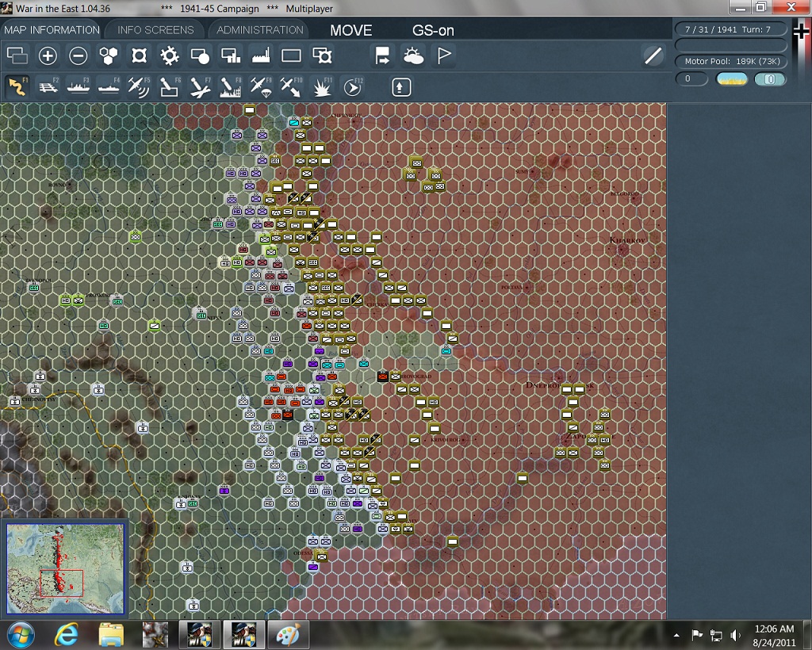Click the screen-with-bar-chart icon
The height and width of the screenshot is (650, 812).
tap(231, 55)
